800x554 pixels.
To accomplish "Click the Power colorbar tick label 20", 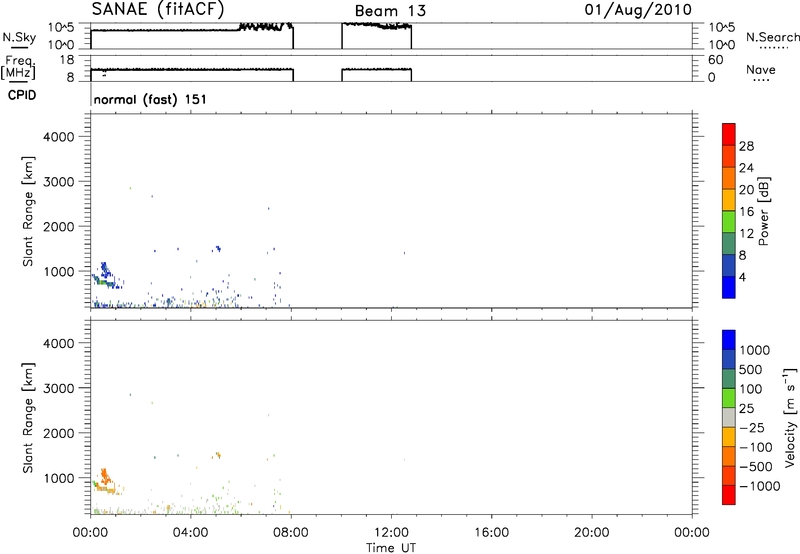I will pyautogui.click(x=746, y=190).
